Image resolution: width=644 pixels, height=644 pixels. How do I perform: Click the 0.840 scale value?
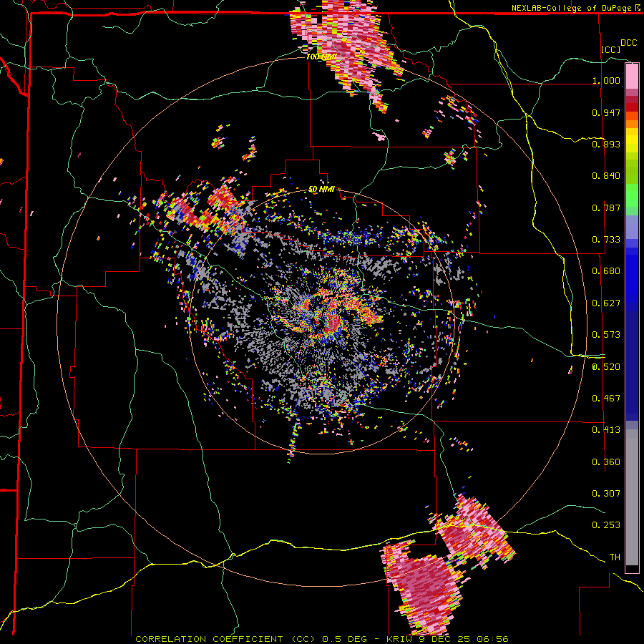606,176
